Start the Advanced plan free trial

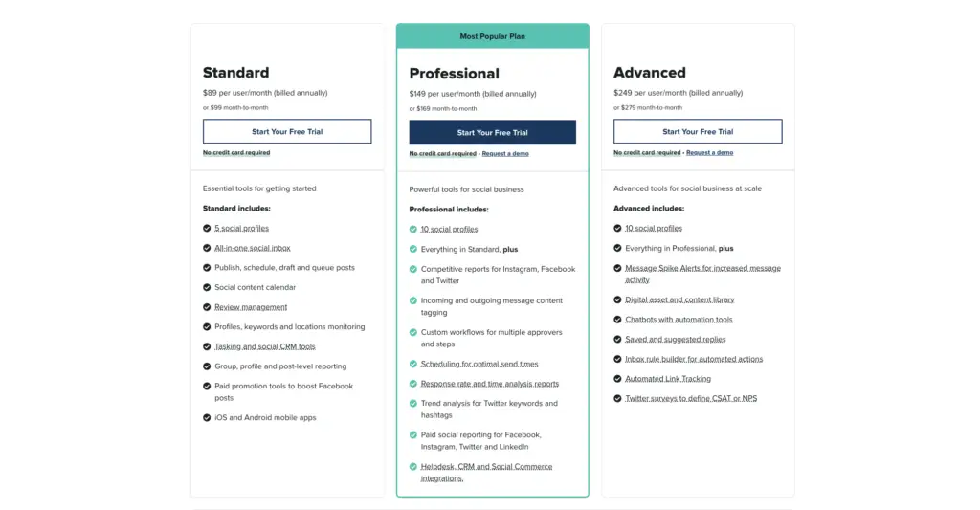[698, 131]
